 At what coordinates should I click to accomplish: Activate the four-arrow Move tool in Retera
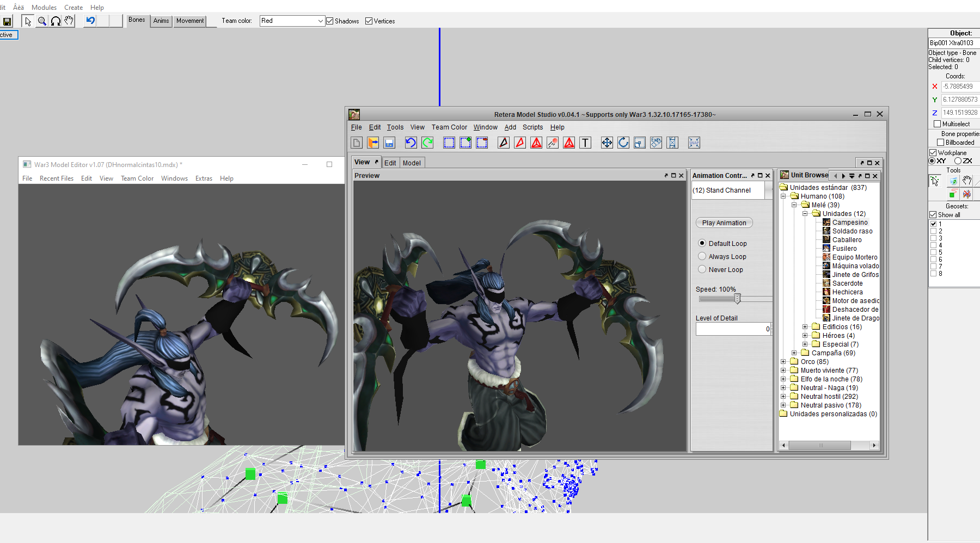coord(607,143)
